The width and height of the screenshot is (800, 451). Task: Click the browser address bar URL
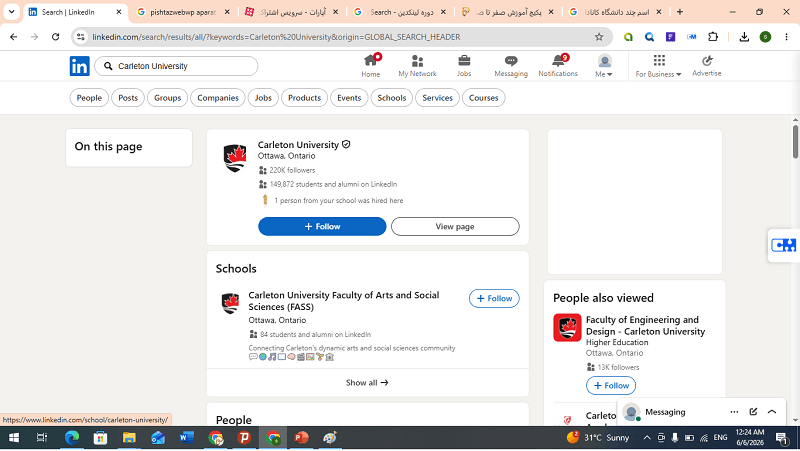276,37
